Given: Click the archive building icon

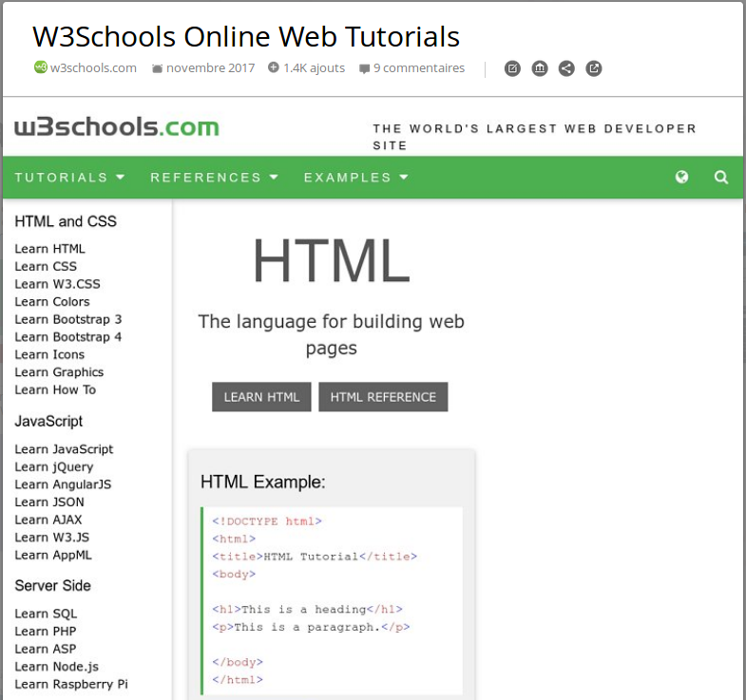Looking at the screenshot, I should click(540, 68).
